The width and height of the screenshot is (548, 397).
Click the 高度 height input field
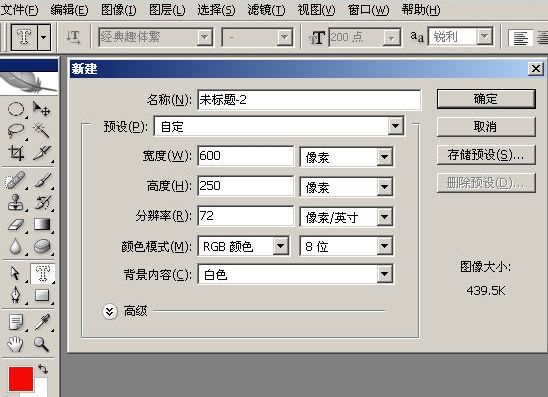click(245, 186)
